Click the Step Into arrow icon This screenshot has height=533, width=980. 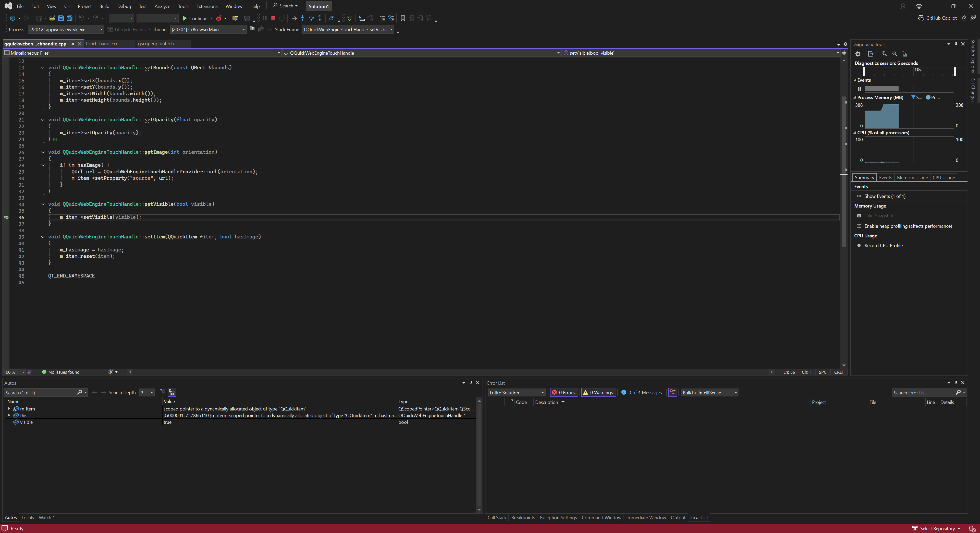click(x=302, y=18)
